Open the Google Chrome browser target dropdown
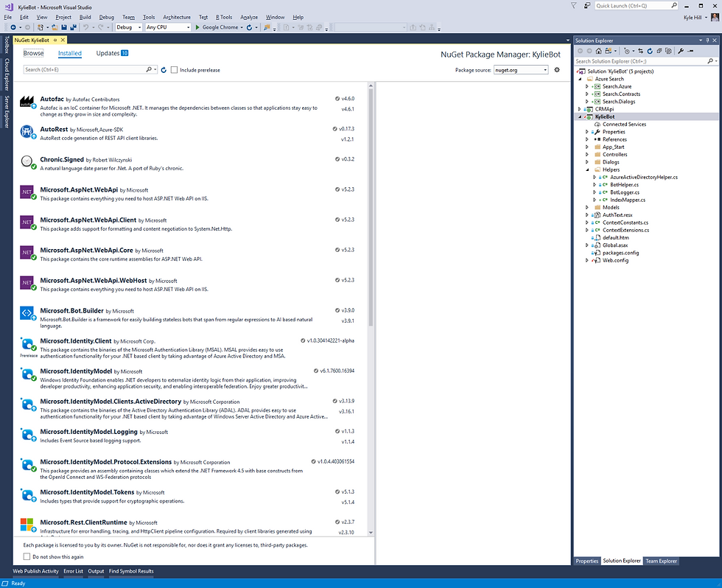Image resolution: width=722 pixels, height=588 pixels. coord(242,27)
